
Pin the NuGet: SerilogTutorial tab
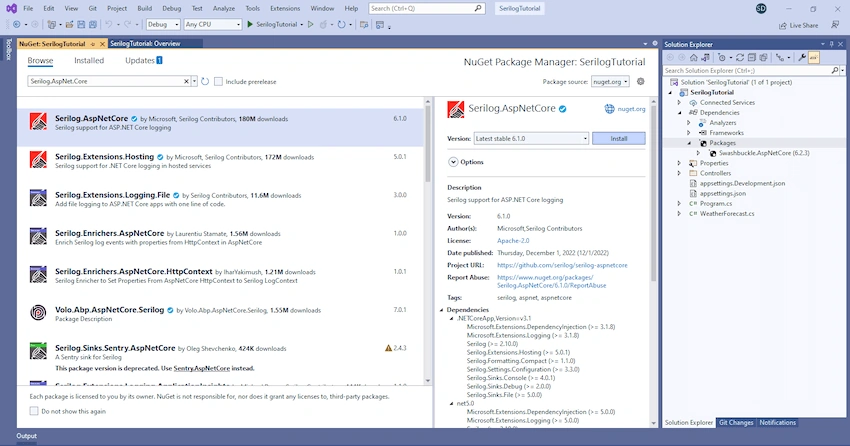pyautogui.click(x=93, y=44)
